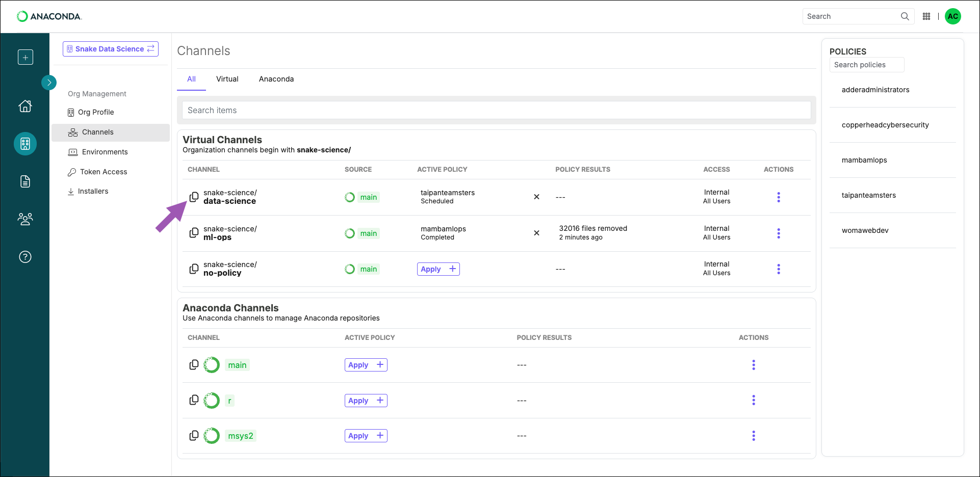Apply a policy to the Anaconda main channel
The width and height of the screenshot is (980, 477).
coord(366,365)
